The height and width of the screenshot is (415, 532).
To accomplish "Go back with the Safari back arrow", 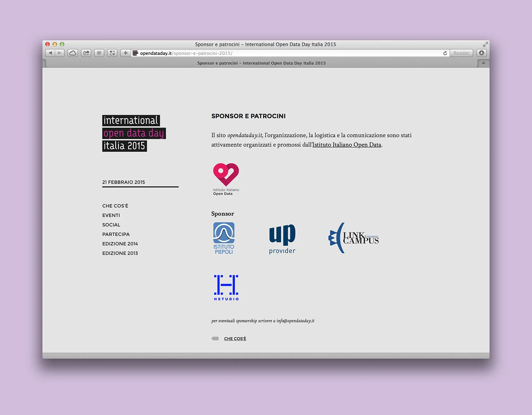I will (50, 53).
